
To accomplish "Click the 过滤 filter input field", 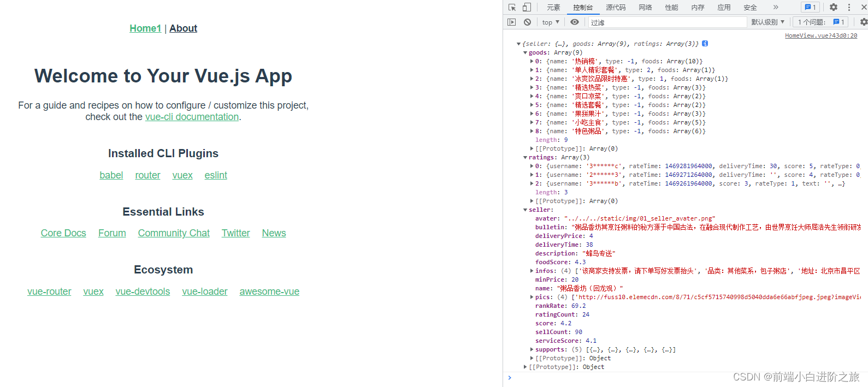I will click(667, 22).
